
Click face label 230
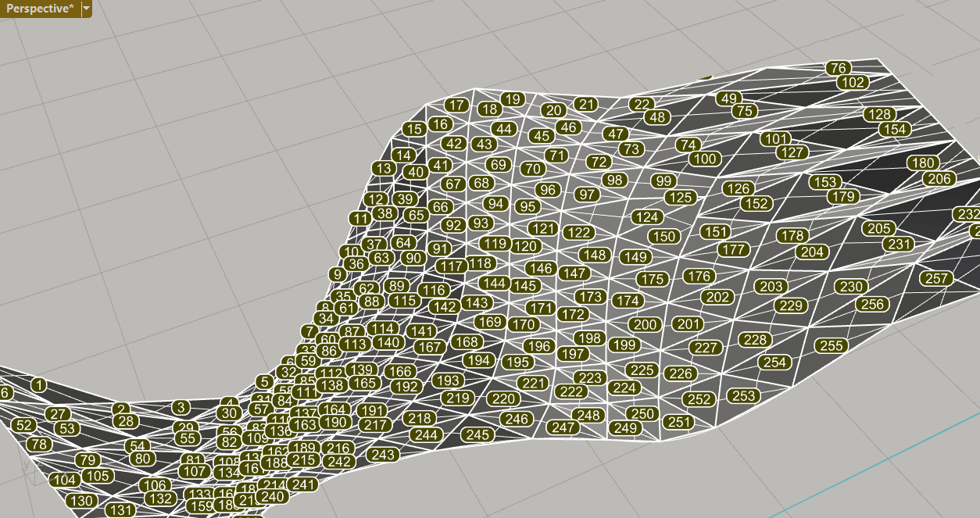click(851, 287)
